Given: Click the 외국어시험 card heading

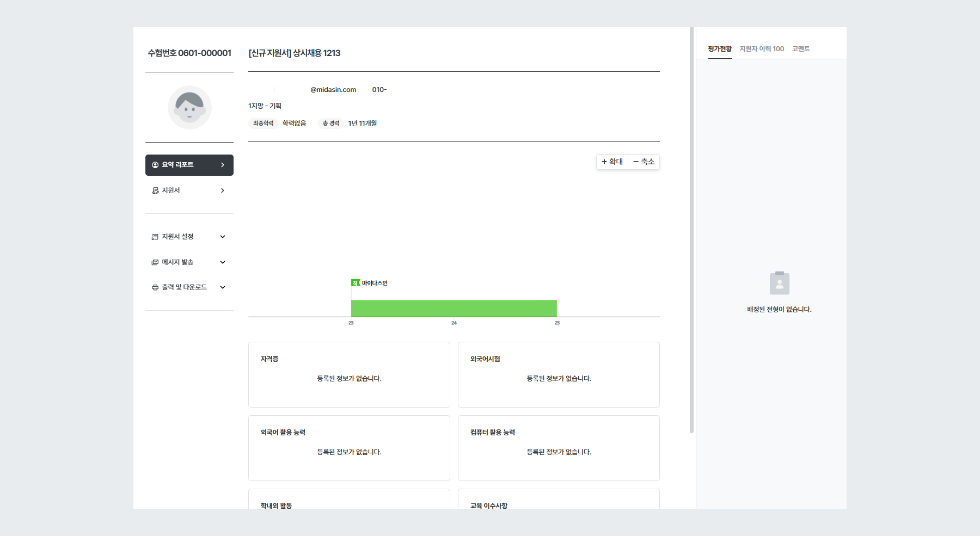Looking at the screenshot, I should click(x=485, y=359).
